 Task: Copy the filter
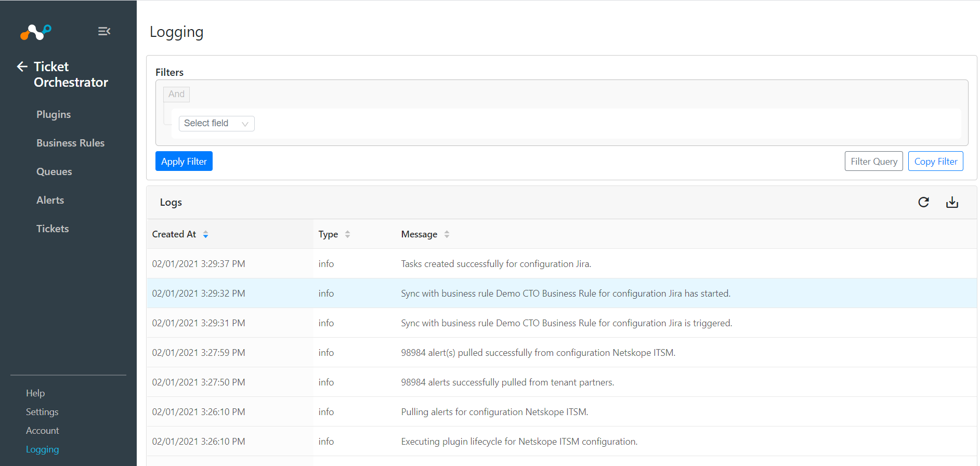click(936, 161)
